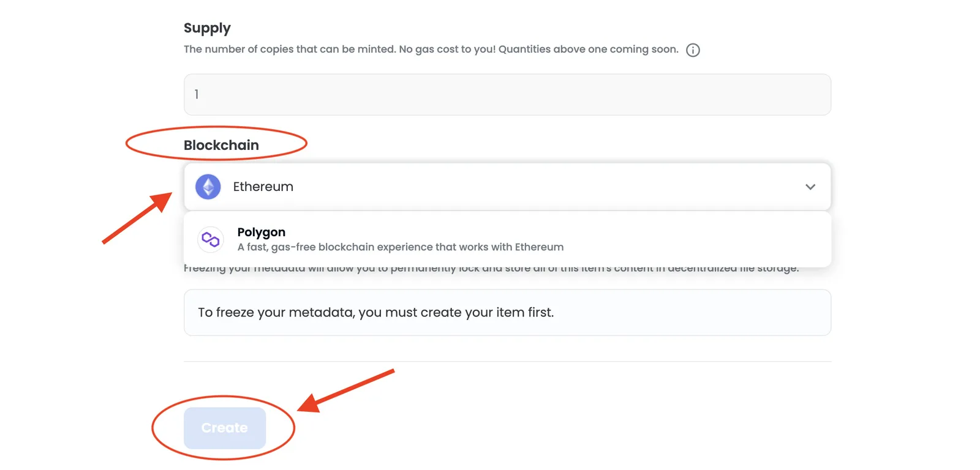Expand the chevron arrow in blockchain selector
This screenshot has height=470, width=980.
pyautogui.click(x=810, y=187)
